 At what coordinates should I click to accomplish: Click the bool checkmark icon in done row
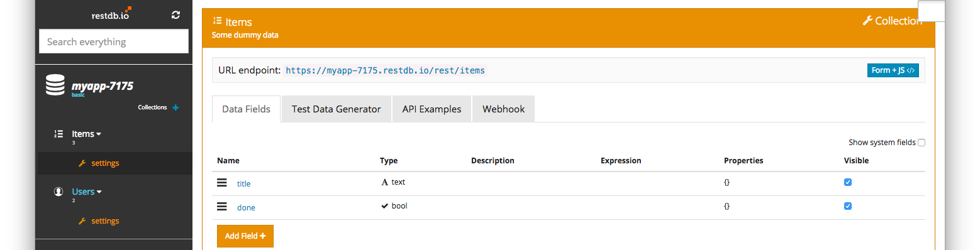pyautogui.click(x=385, y=206)
